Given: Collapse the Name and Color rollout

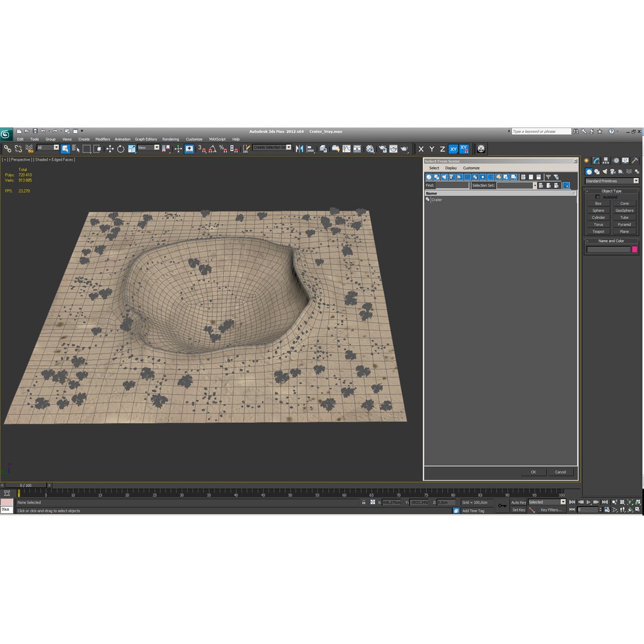Looking at the screenshot, I should pos(611,241).
